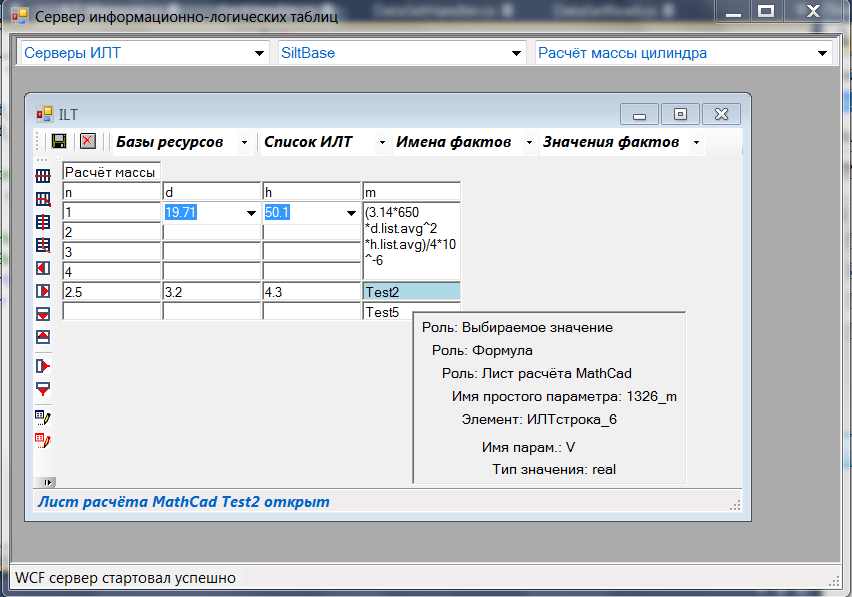Open the Значения фактов menu

611,142
